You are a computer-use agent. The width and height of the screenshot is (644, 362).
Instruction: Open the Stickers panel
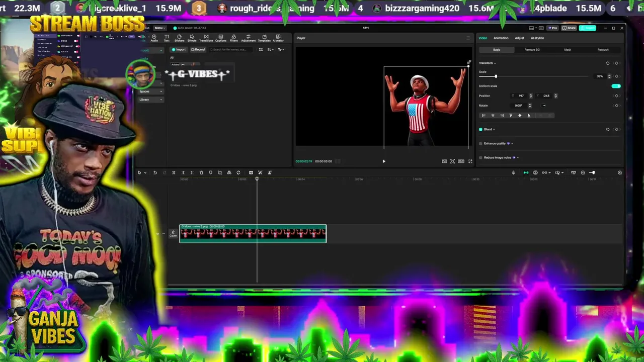179,38
